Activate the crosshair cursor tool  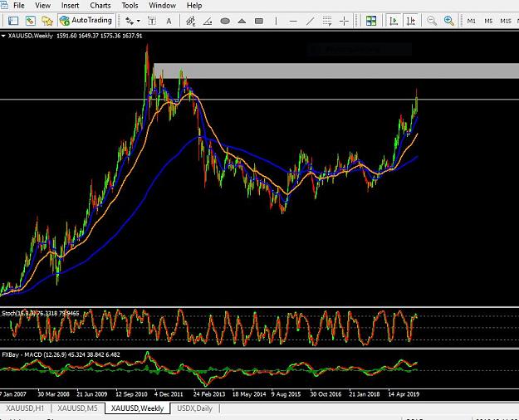(x=345, y=22)
